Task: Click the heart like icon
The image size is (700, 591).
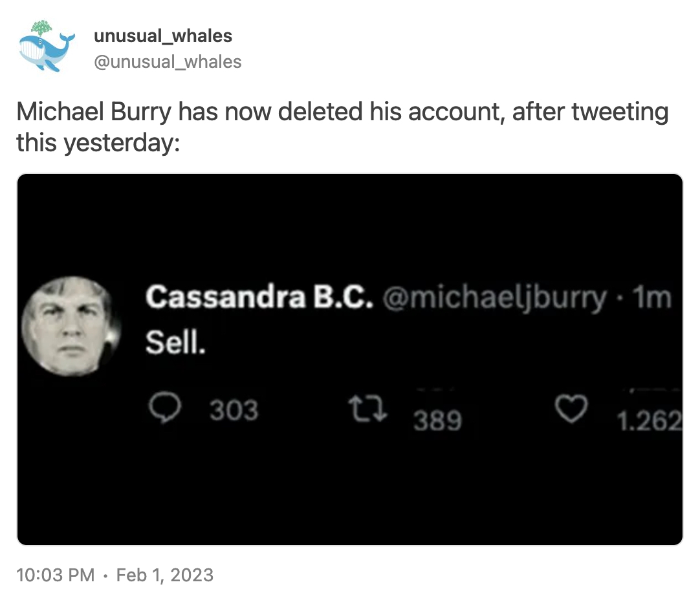Action: (570, 409)
